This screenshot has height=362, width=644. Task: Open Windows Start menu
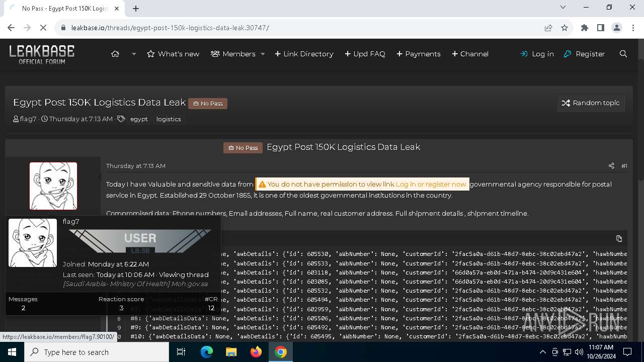pos(12,352)
